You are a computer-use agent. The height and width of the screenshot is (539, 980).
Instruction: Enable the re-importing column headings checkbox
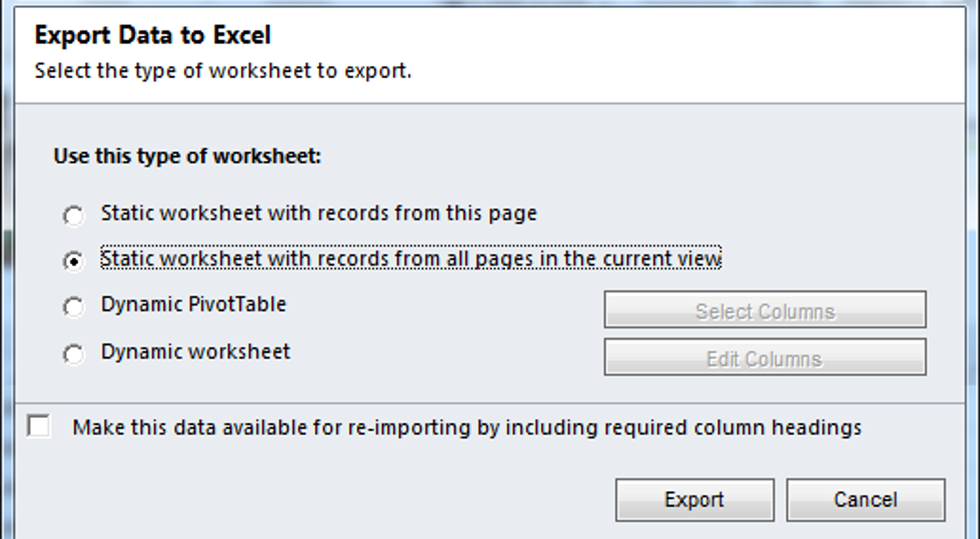pyautogui.click(x=38, y=426)
